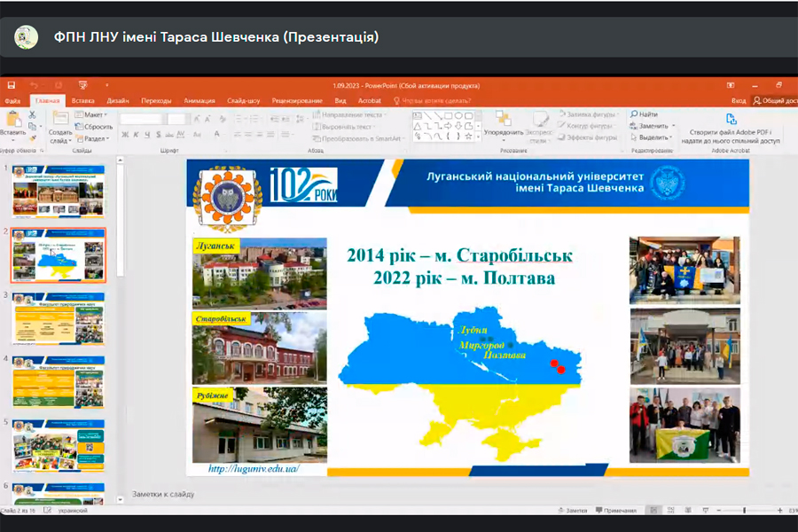
Task: Expand the Раздел section dropdown
Action: pyautogui.click(x=93, y=138)
